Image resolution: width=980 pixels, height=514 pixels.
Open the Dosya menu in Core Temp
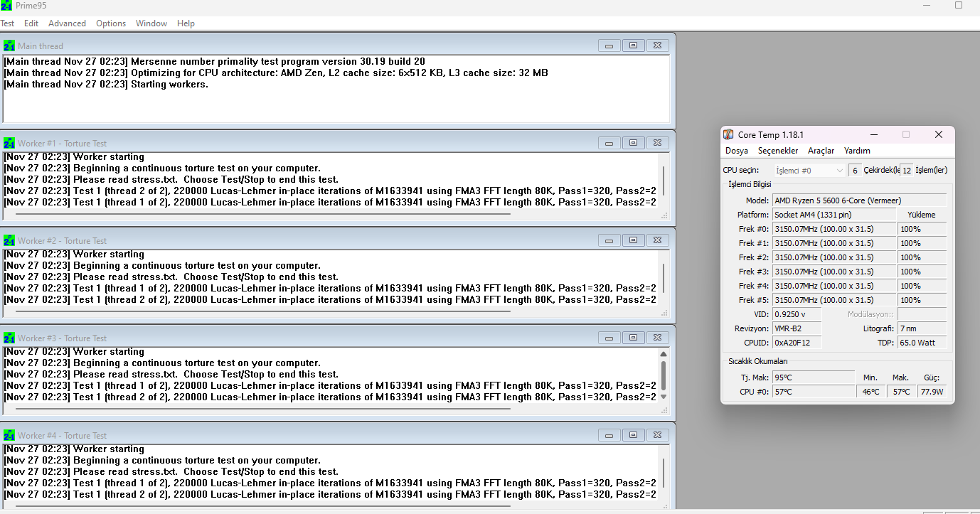tap(737, 151)
